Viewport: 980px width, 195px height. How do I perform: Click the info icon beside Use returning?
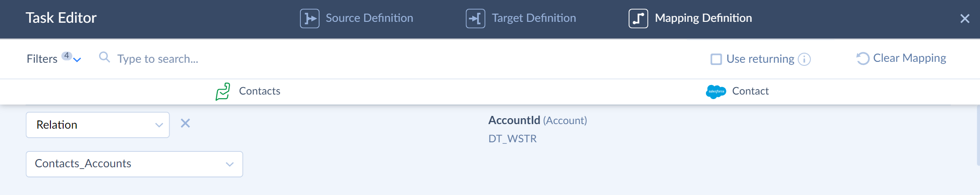804,59
